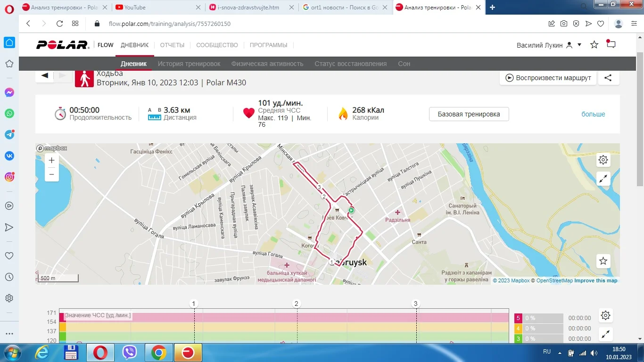
Task: Select История тренировок subtab
Action: 189,64
